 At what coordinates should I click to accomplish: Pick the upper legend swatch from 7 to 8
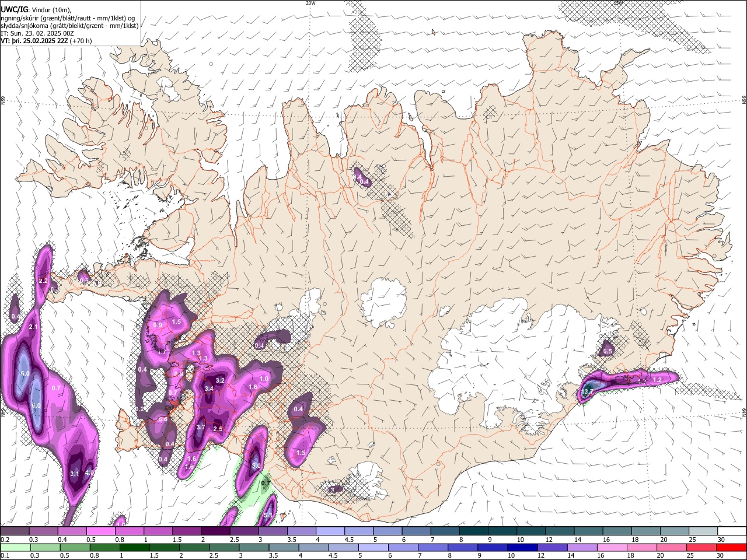[445, 531]
